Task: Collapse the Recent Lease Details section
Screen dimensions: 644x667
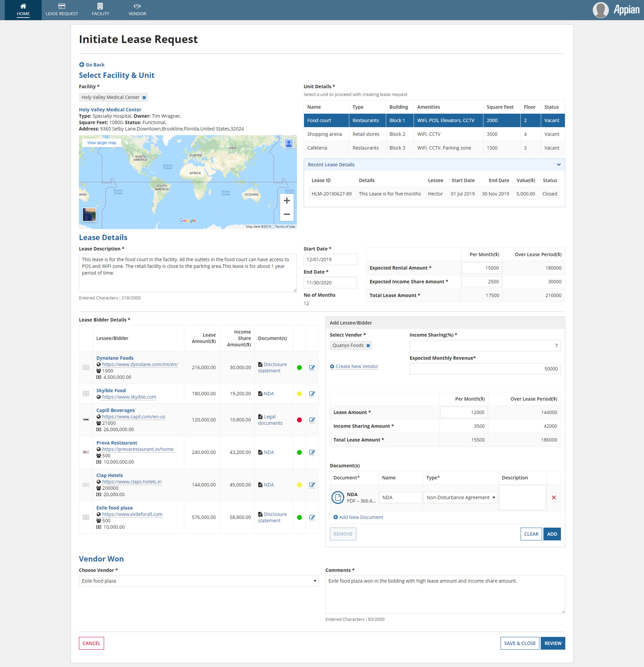Action: click(x=558, y=165)
